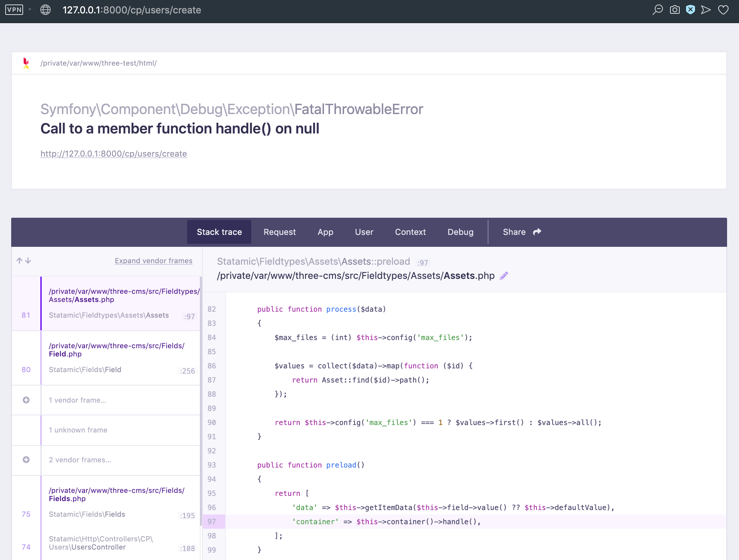The image size is (739, 560).
Task: Select frame 81 Assets.php
Action: point(106,303)
